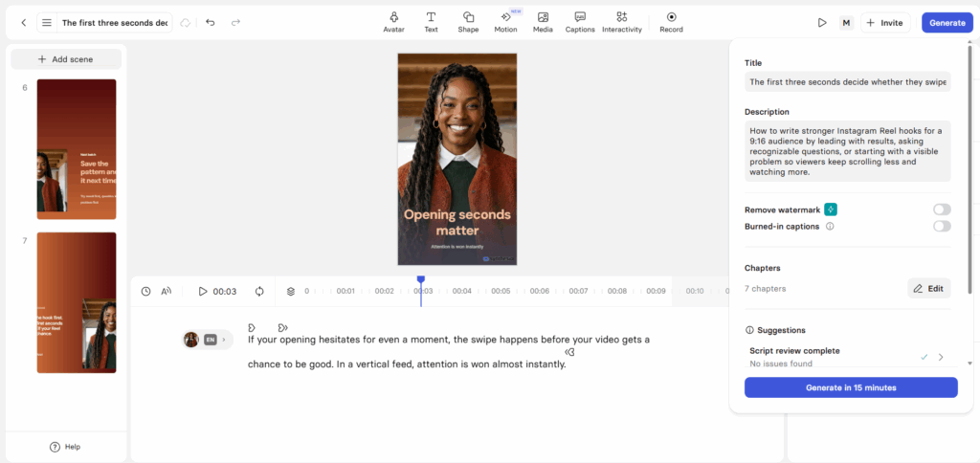Click the avatar video preview canvas
980x463 pixels.
(x=457, y=160)
